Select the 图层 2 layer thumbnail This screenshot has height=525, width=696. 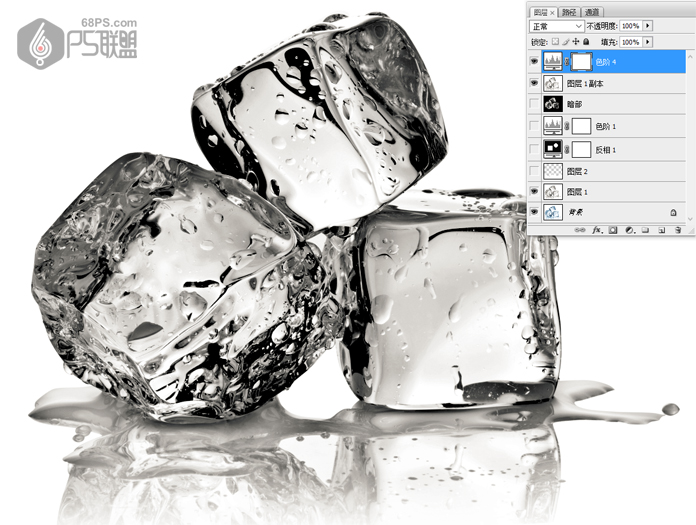tap(551, 171)
